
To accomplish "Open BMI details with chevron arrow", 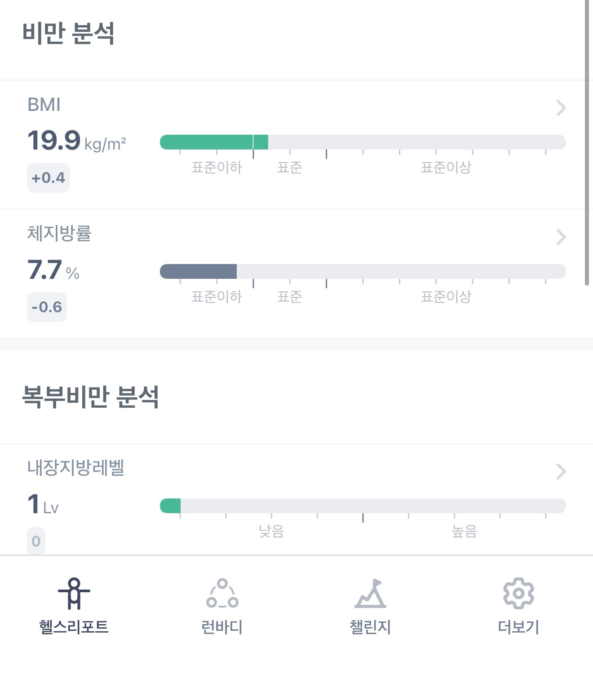I will coord(561,108).
